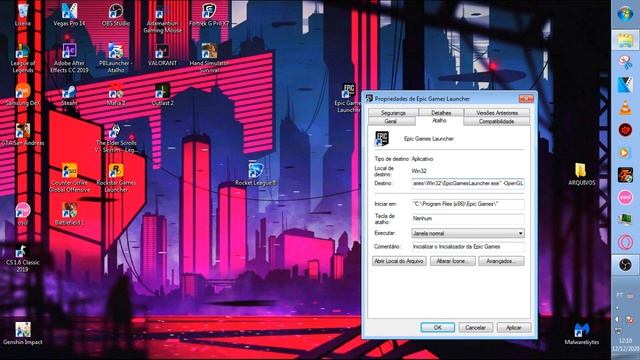Select the VALORANT desktop icon
The width and height of the screenshot is (640, 360).
click(162, 55)
